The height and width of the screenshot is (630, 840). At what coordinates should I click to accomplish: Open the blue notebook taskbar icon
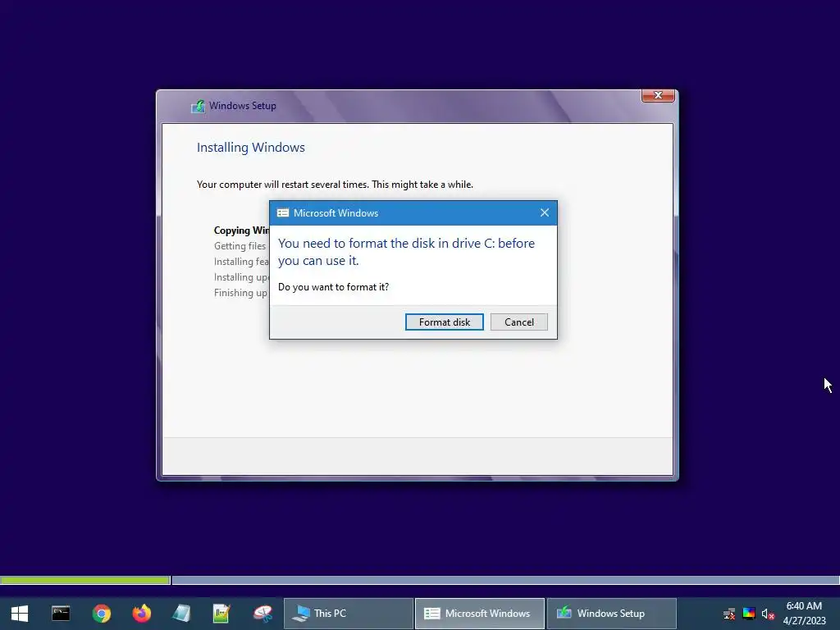181,614
